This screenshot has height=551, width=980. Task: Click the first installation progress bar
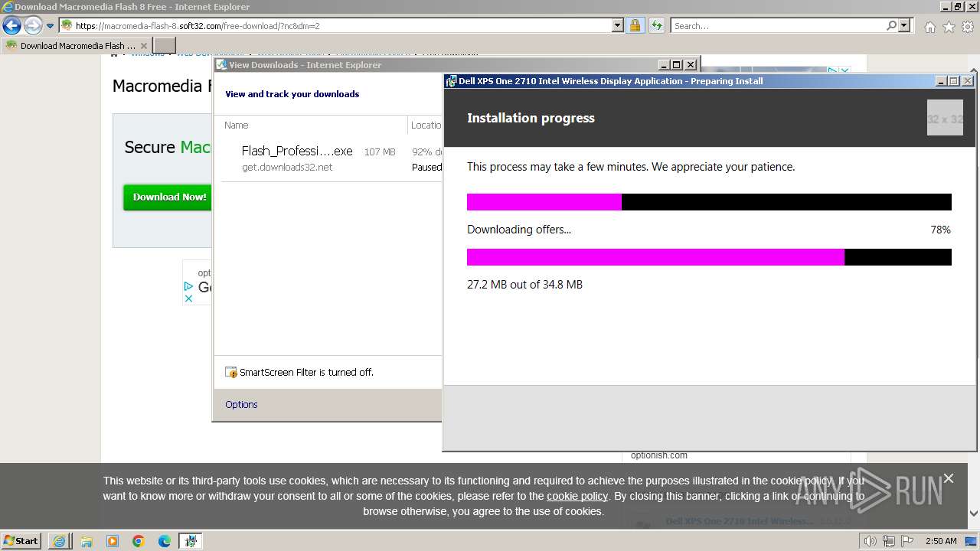[709, 202]
